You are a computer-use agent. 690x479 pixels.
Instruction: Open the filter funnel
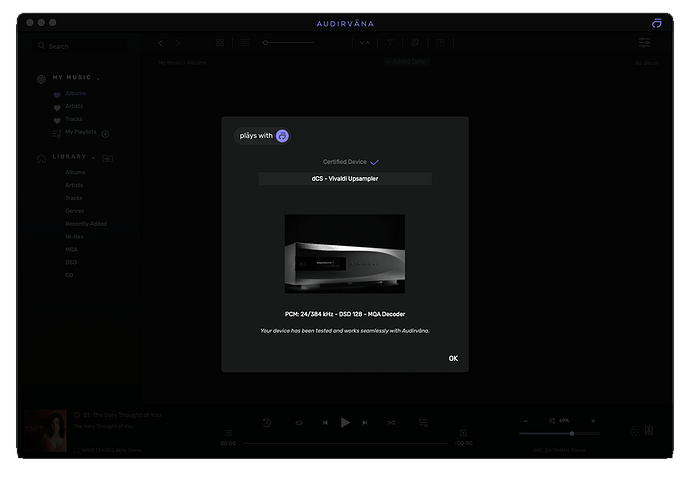pos(390,43)
